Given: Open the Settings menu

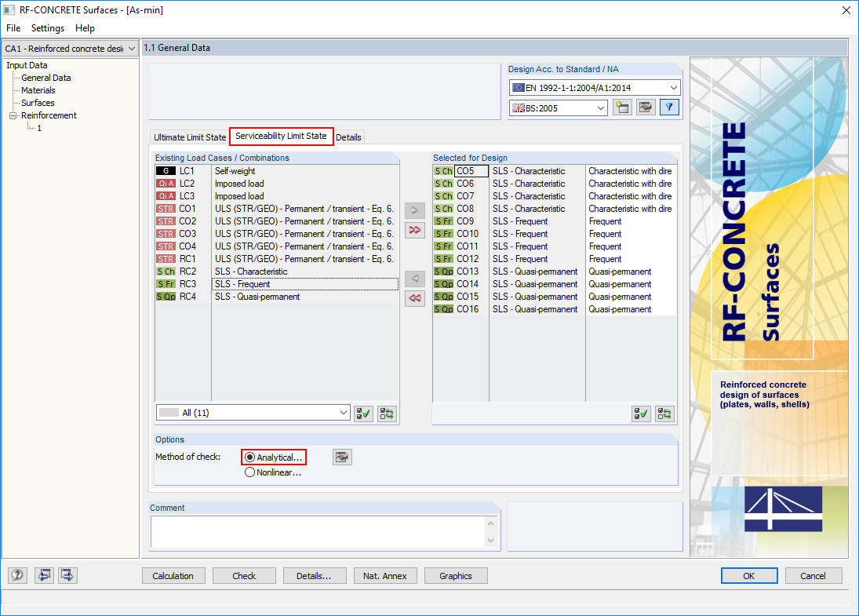Looking at the screenshot, I should pyautogui.click(x=47, y=28).
